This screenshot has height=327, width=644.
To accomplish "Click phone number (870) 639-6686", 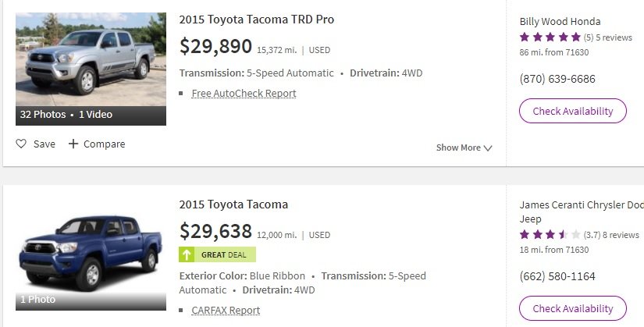I will pyautogui.click(x=557, y=79).
